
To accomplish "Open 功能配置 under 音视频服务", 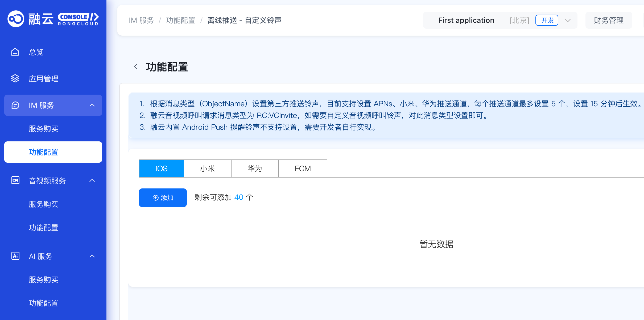I will pos(44,228).
